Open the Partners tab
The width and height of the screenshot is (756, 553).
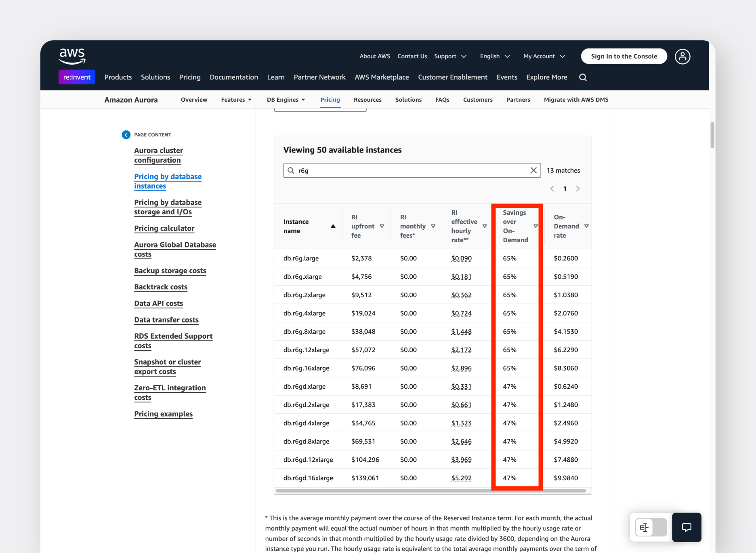tap(518, 100)
